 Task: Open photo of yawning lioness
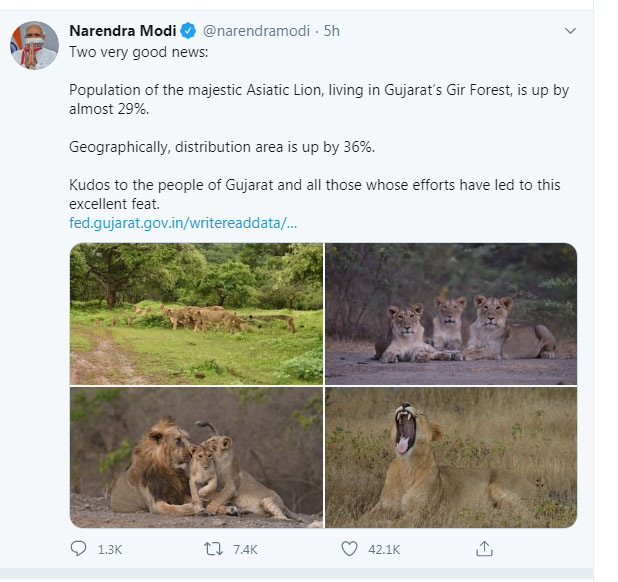coord(451,457)
